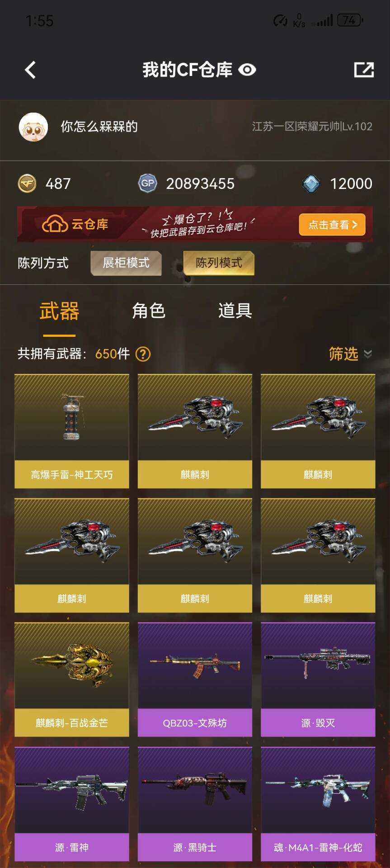Select the 武器 tab
The image size is (390, 868).
59,311
